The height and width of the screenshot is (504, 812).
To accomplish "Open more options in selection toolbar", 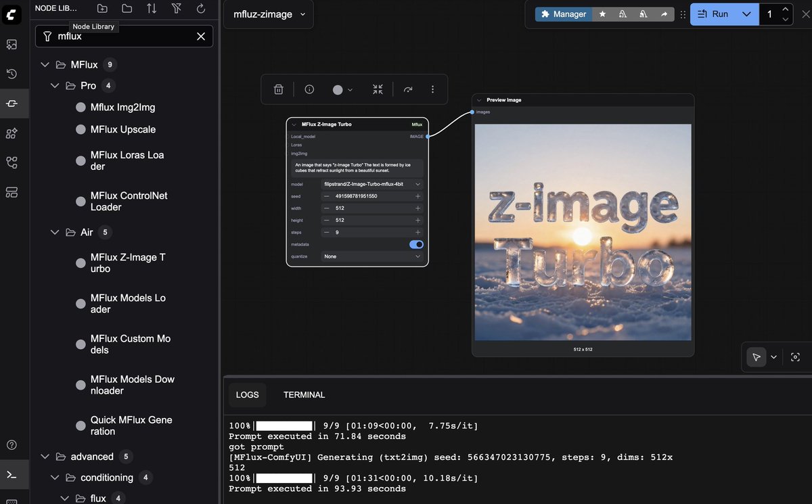I will coord(432,89).
